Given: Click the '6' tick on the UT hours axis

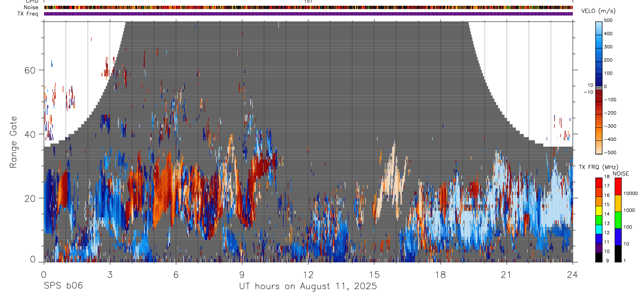Looking at the screenshot, I should (x=176, y=274).
